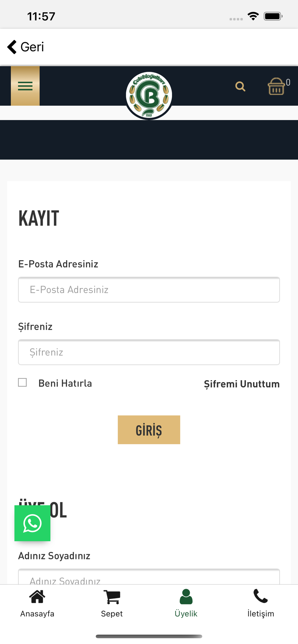This screenshot has height=644, width=298.
Task: Open the hamburger menu
Action: click(25, 86)
